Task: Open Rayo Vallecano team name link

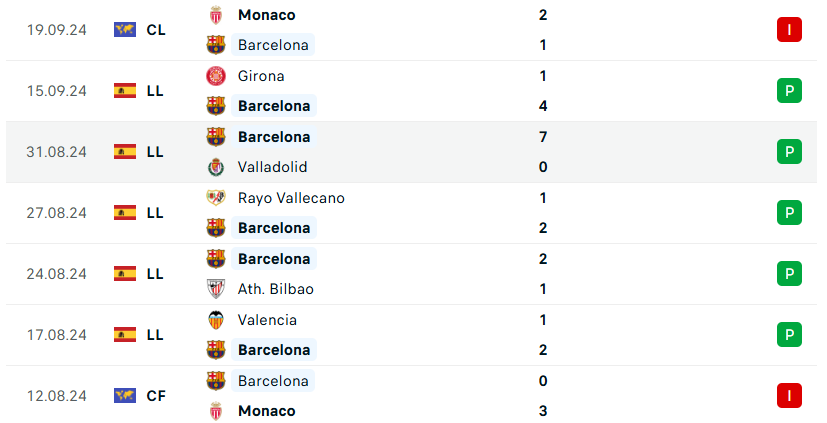Action: click(x=291, y=198)
